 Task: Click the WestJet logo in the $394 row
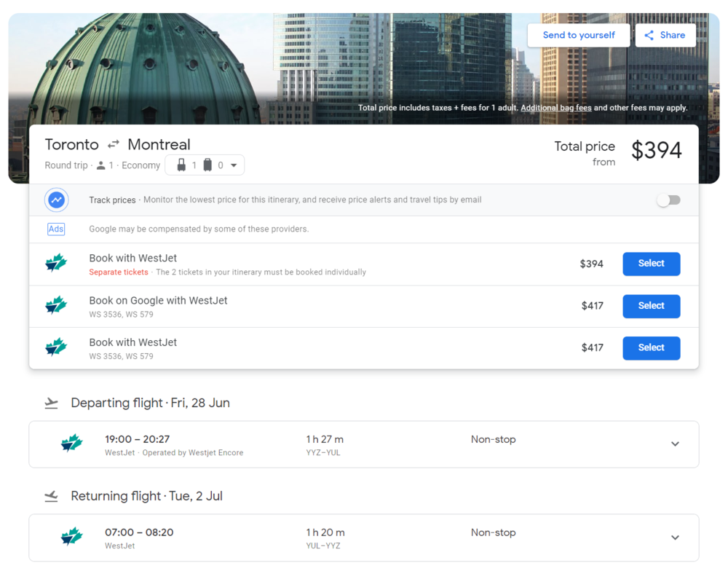(56, 264)
